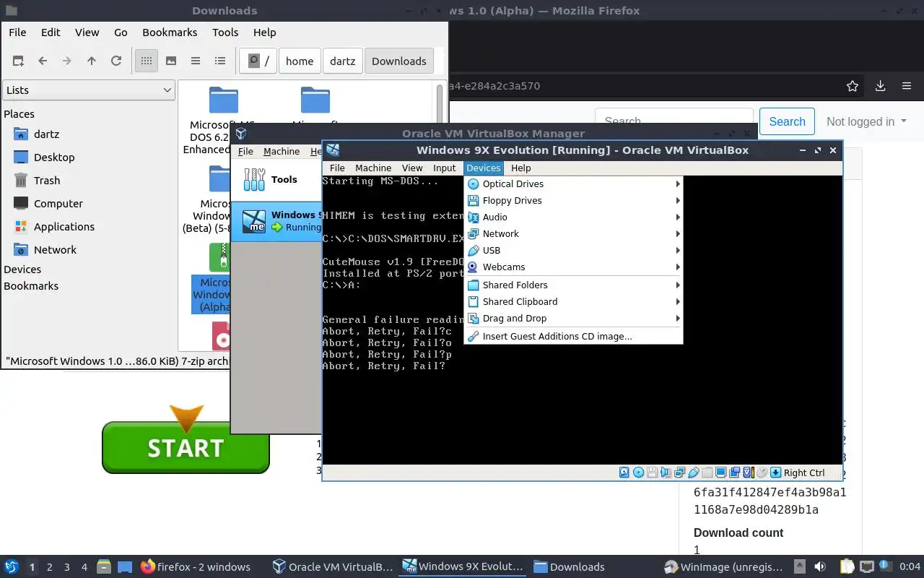Click the shared folders indicator in VM status bar
924x578 pixels.
pos(707,473)
